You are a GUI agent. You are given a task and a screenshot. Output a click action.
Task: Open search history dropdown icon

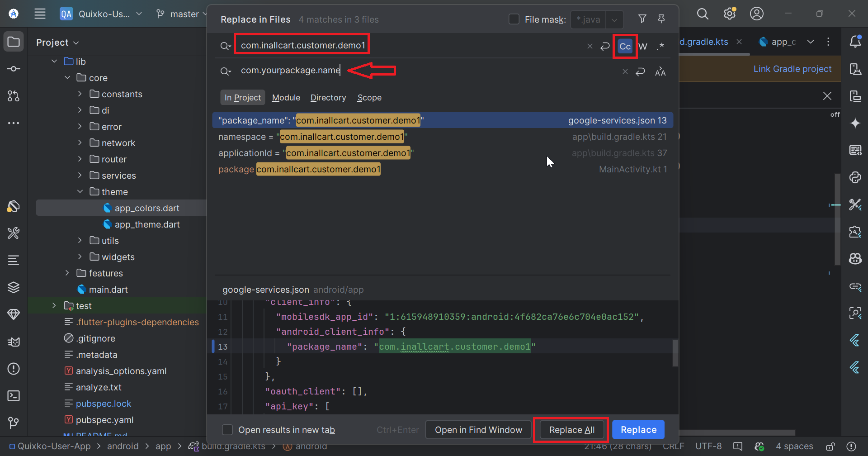[x=226, y=46]
